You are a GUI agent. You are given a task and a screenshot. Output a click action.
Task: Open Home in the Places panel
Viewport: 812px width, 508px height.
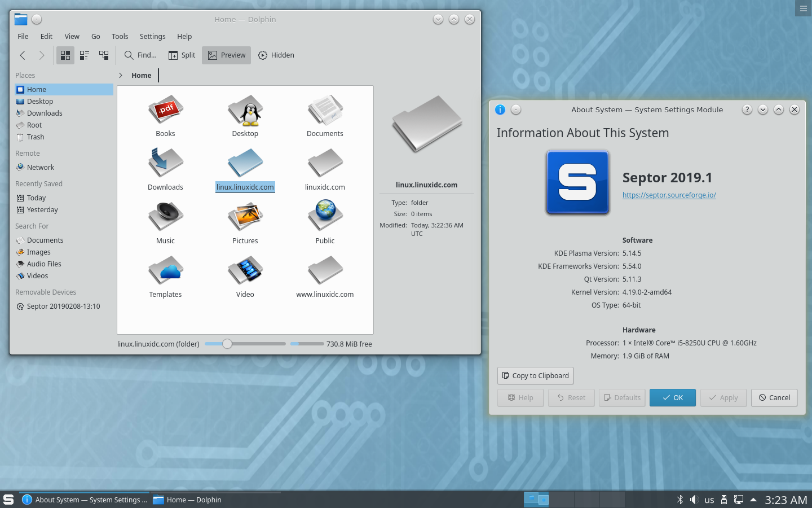coord(64,90)
